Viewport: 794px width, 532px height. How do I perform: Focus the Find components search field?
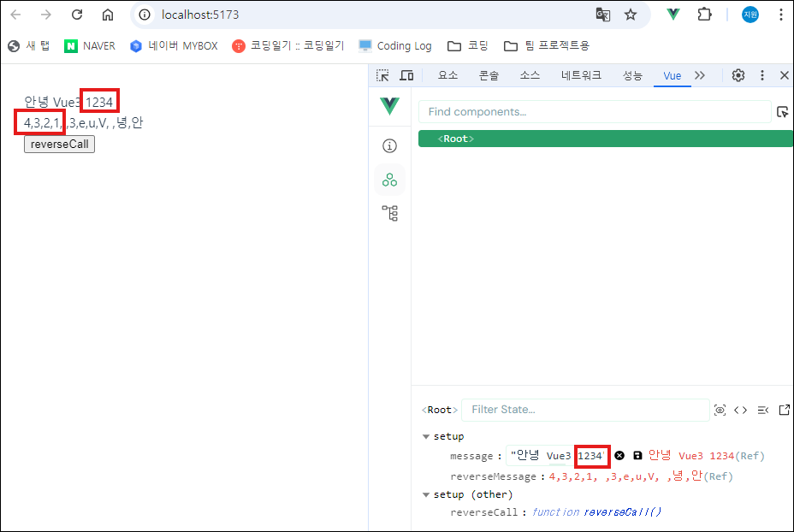pyautogui.click(x=595, y=112)
